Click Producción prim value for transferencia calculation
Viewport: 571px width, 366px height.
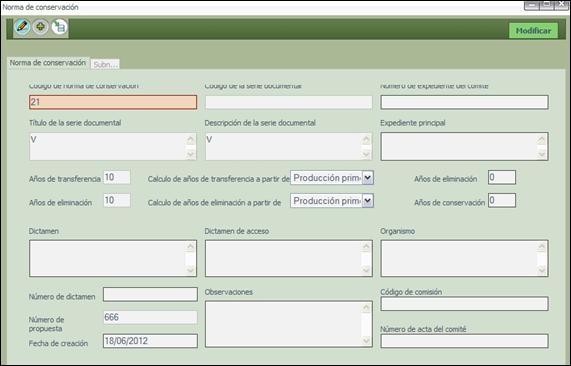(326, 178)
